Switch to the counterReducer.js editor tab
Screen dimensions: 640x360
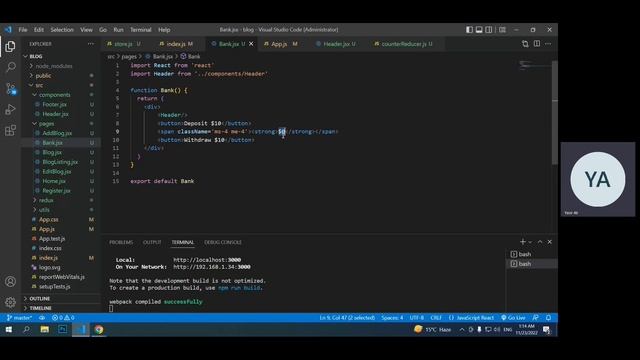(403, 44)
